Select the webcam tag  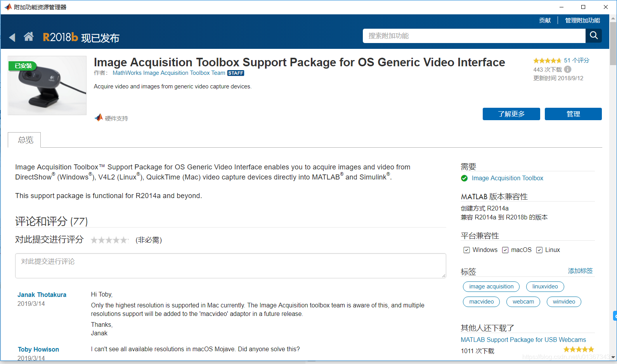[x=523, y=302]
